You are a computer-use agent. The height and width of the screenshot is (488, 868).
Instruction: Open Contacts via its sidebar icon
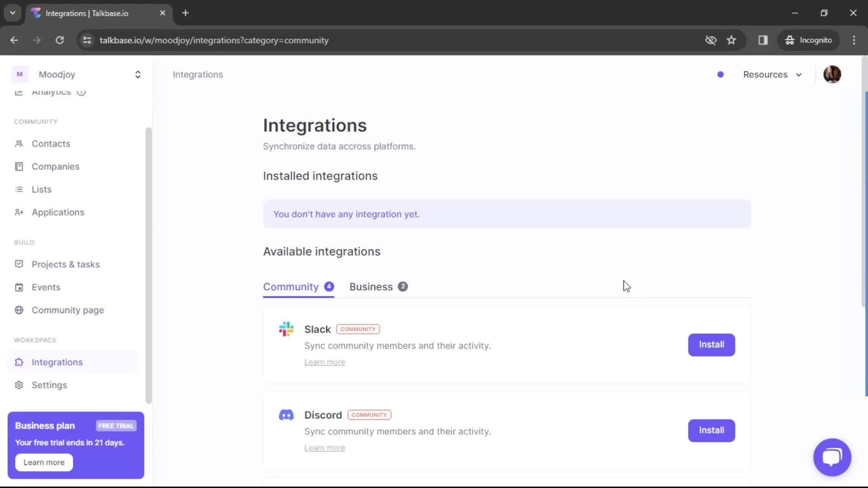[19, 143]
